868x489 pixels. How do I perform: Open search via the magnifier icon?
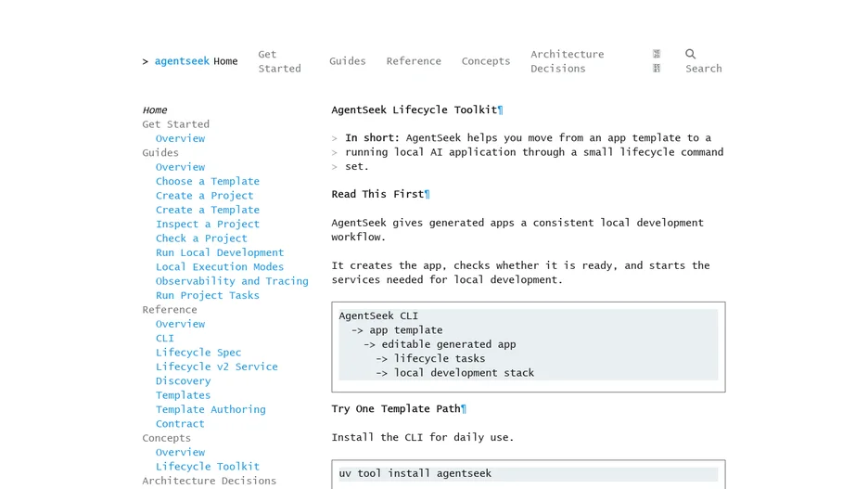690,54
